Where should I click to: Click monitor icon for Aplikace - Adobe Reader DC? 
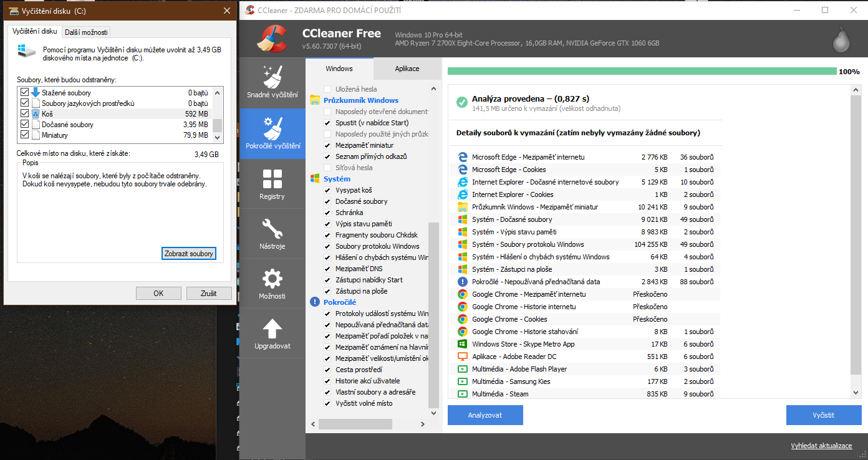point(462,357)
